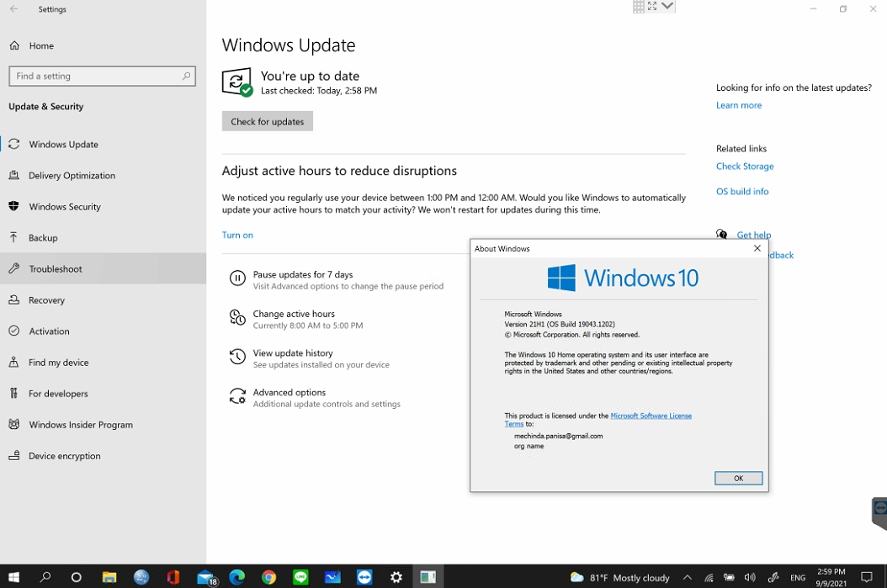Open Microsoft Software License Terms link

[x=651, y=416]
